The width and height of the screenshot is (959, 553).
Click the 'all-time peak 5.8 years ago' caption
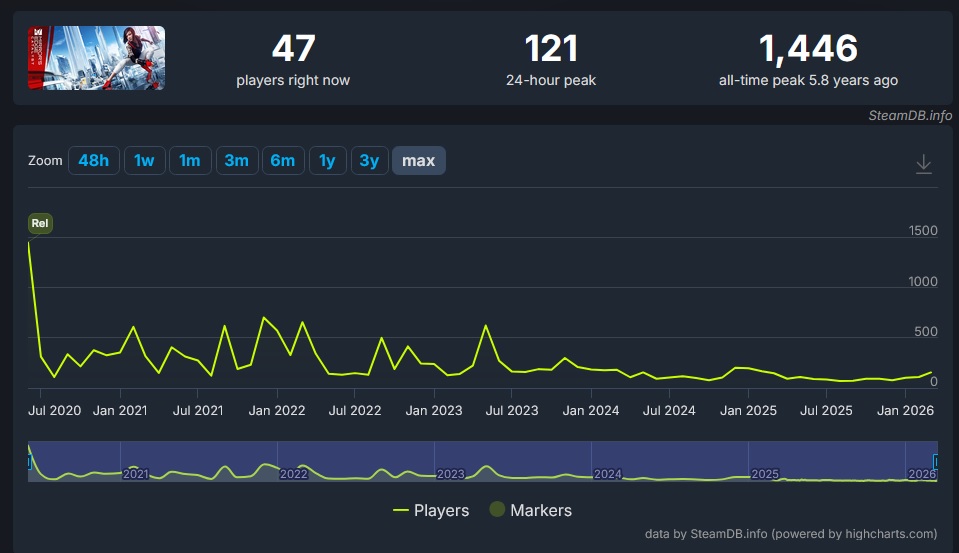click(x=809, y=80)
